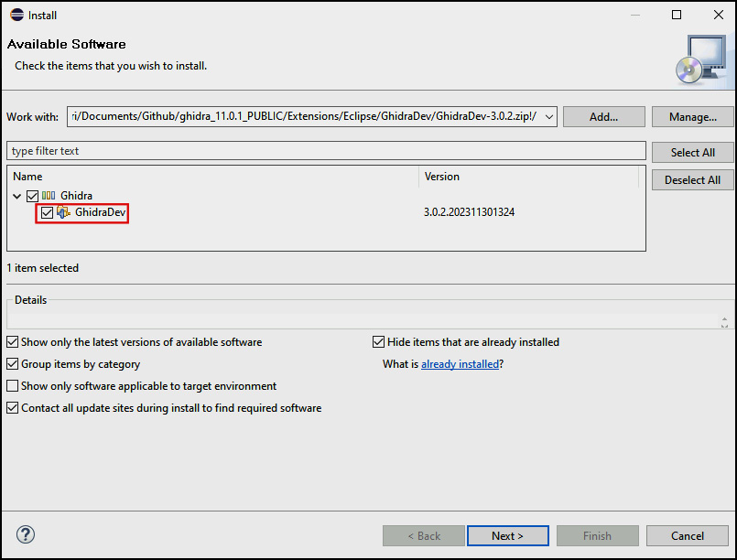Click the disabled Finish button
This screenshot has width=737, height=560.
(598, 536)
